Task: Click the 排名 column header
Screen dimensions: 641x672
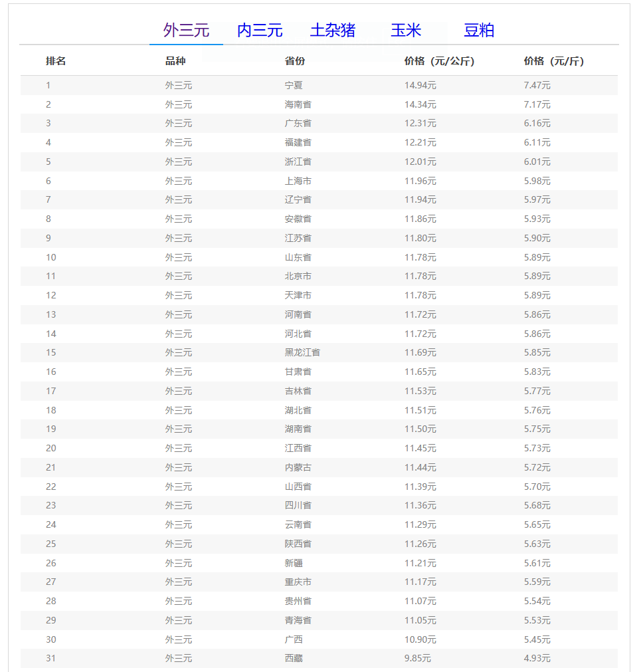Action: (56, 61)
